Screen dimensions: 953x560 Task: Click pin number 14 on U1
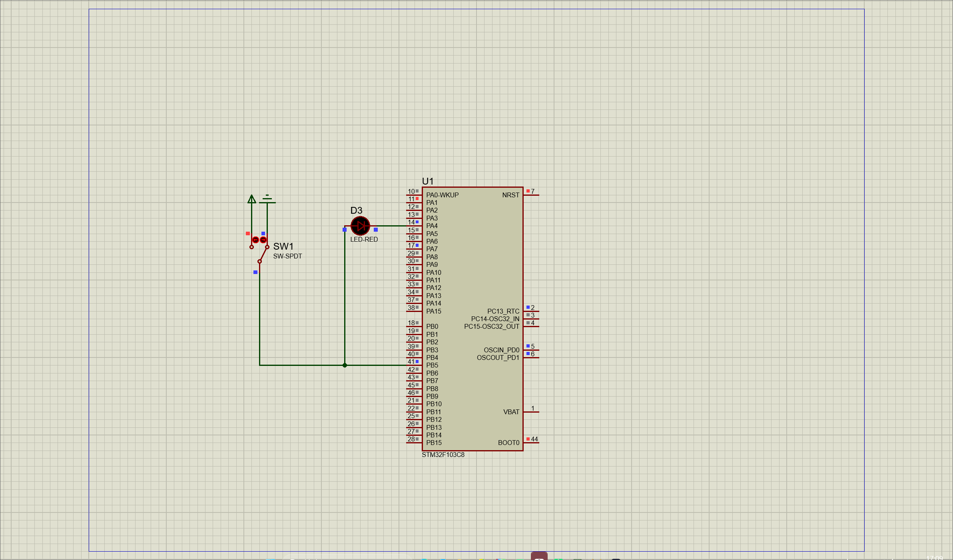411,222
